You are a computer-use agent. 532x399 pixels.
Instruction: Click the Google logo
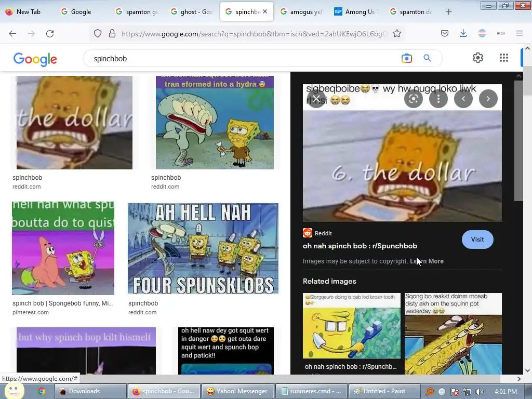[35, 59]
